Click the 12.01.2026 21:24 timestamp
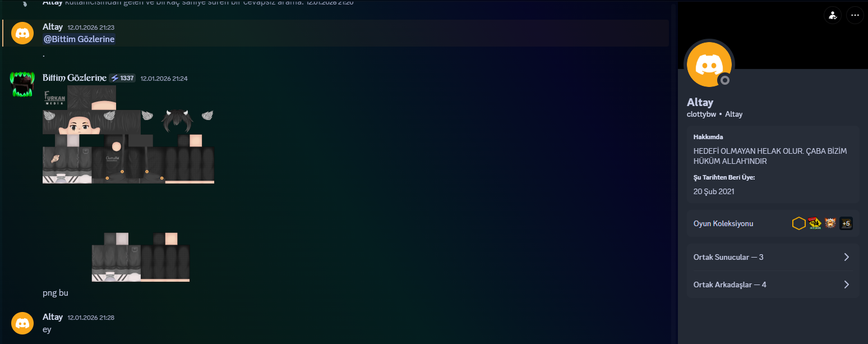The image size is (868, 344). [x=164, y=79]
